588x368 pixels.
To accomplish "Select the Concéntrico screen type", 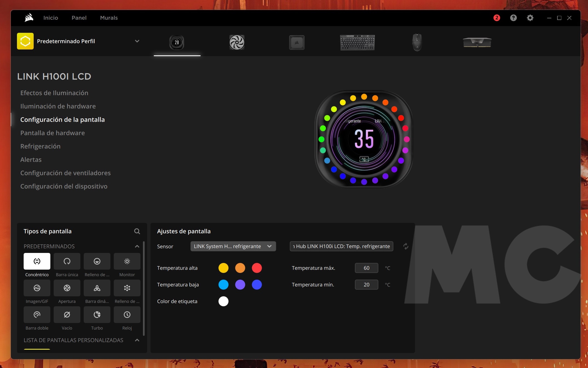I will (x=37, y=261).
